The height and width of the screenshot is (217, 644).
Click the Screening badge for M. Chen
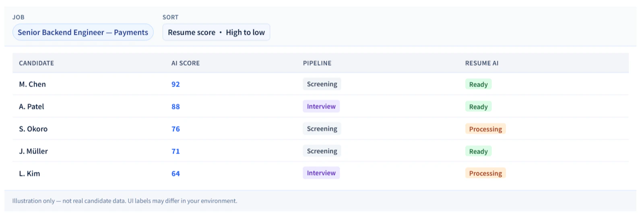click(x=322, y=84)
